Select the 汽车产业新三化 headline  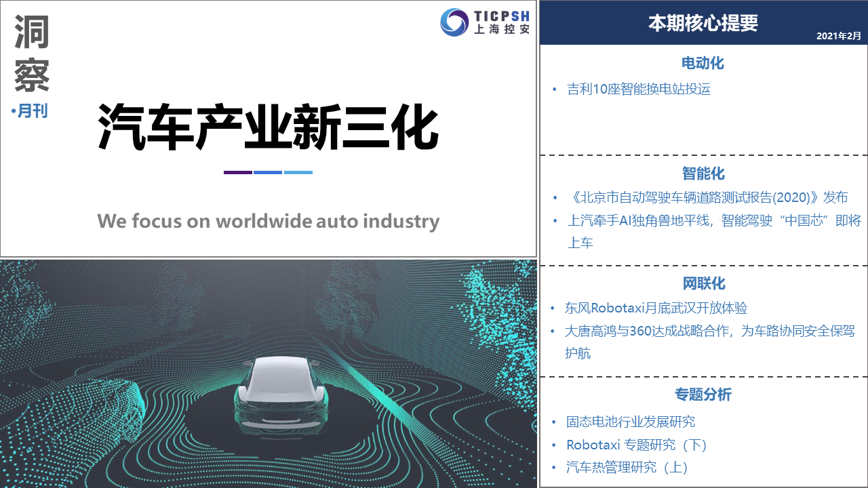(268, 127)
